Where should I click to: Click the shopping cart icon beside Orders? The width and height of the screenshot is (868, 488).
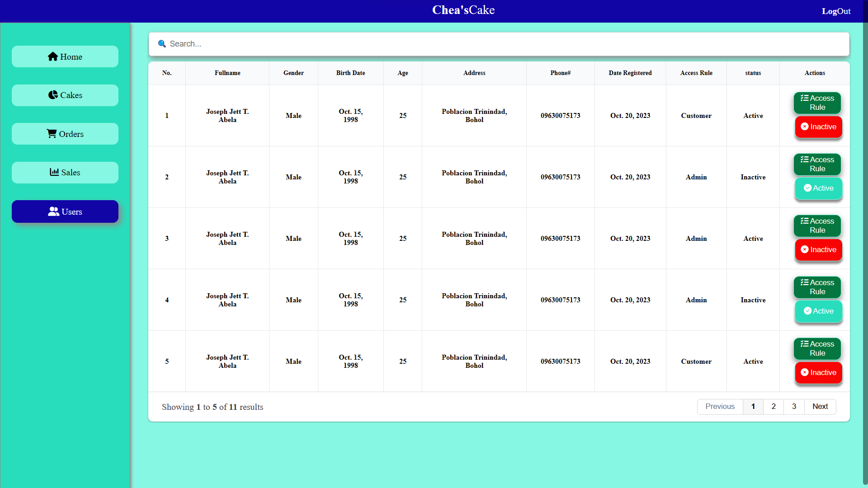(x=52, y=134)
